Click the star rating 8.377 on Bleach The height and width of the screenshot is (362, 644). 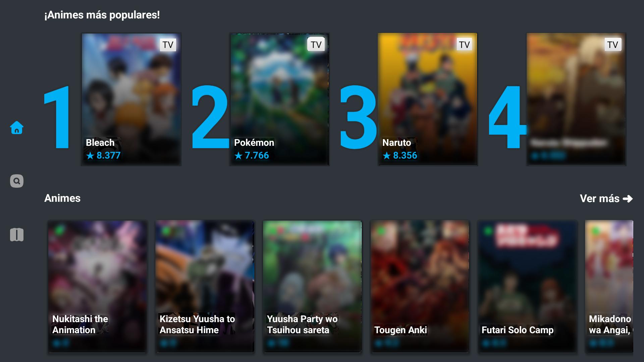(x=103, y=156)
